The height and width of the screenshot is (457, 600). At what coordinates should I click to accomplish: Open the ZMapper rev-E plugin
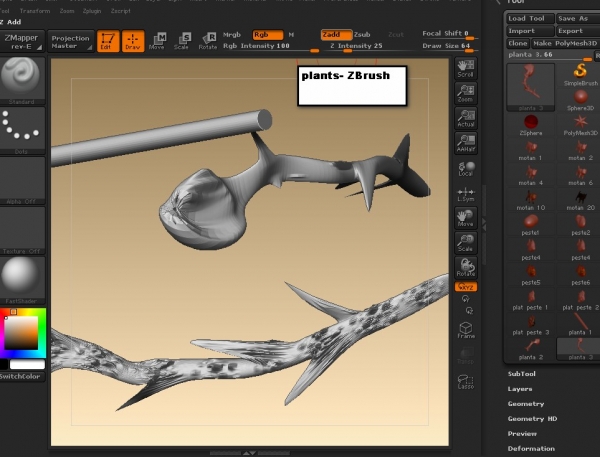pyautogui.click(x=22, y=41)
